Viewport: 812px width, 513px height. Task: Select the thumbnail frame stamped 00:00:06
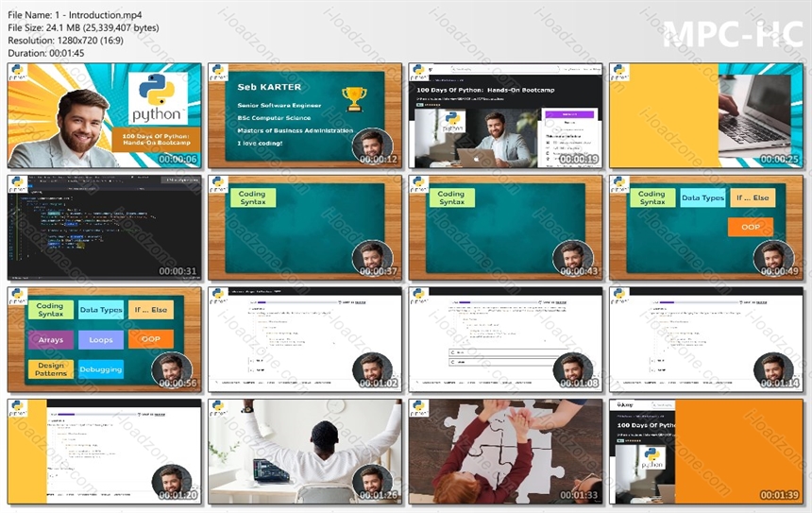pyautogui.click(x=104, y=115)
